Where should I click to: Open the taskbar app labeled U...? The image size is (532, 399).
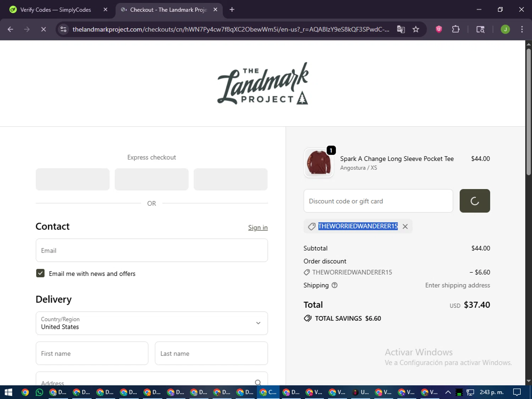coord(360,392)
